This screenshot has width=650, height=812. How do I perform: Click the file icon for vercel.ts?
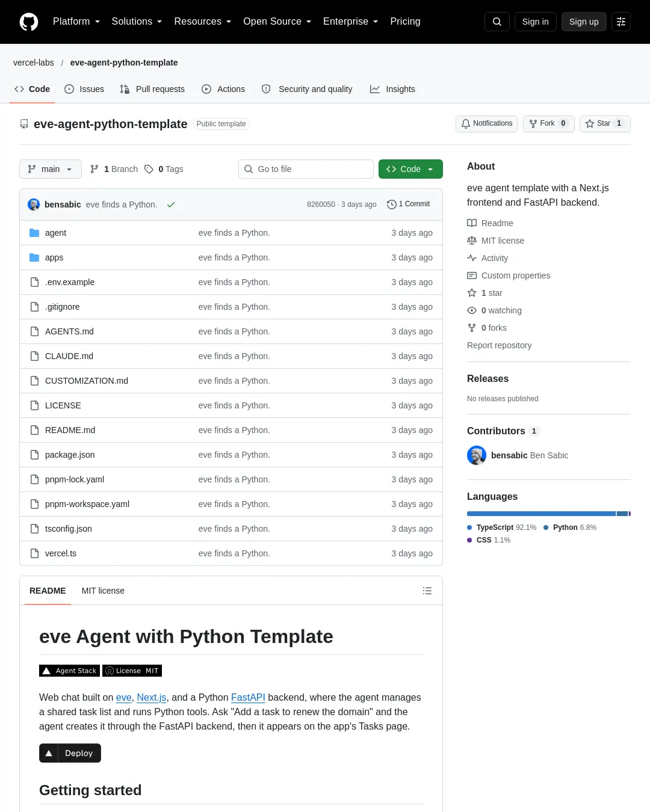pyautogui.click(x=34, y=553)
